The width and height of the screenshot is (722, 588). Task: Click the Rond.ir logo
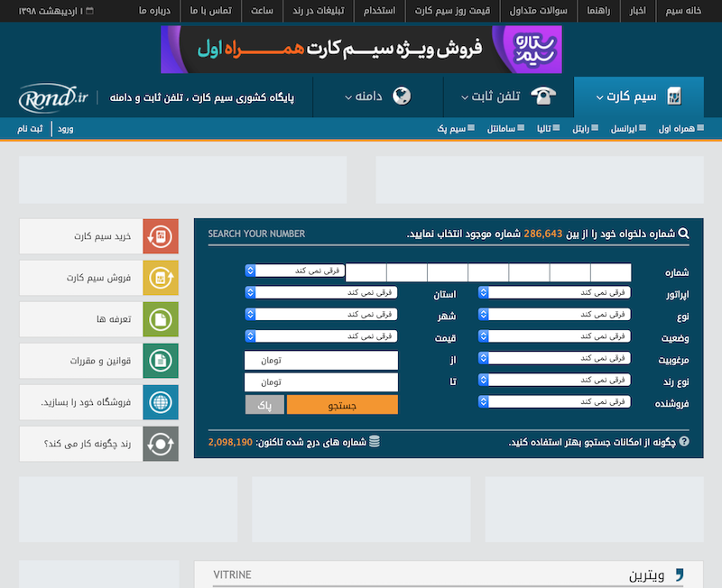click(53, 97)
